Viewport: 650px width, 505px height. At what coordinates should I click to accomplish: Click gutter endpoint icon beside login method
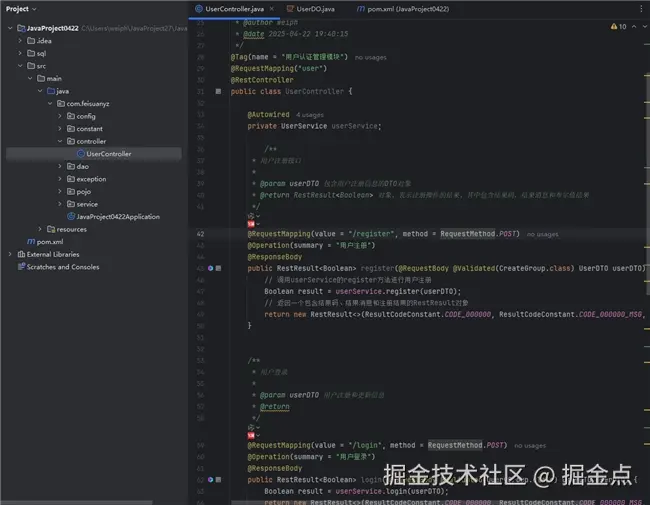point(211,479)
